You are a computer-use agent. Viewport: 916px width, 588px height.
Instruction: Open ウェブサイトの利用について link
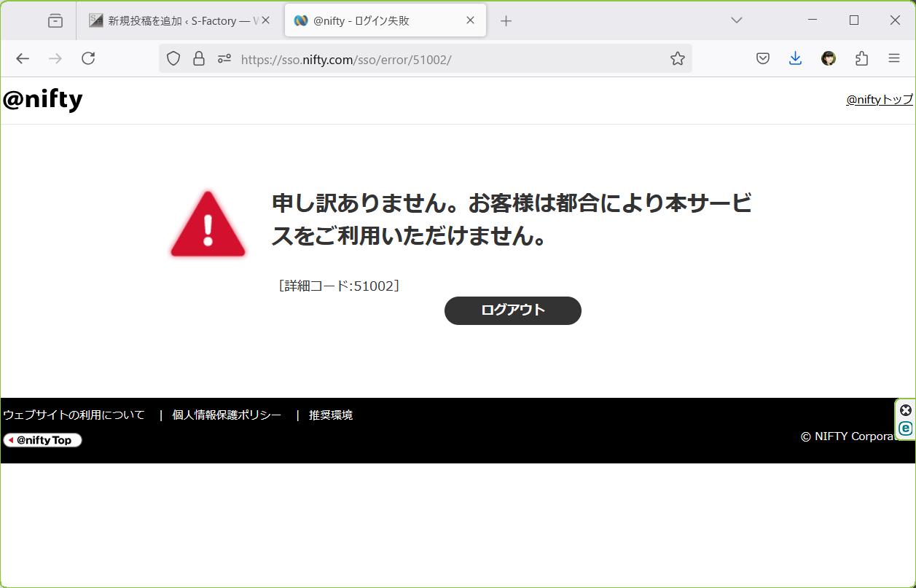(74, 415)
